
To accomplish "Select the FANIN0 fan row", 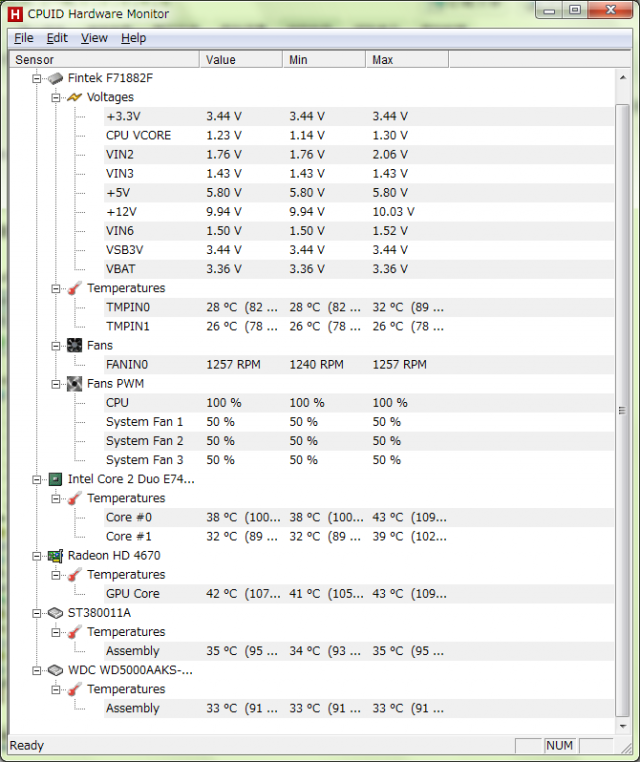I will pos(359,364).
